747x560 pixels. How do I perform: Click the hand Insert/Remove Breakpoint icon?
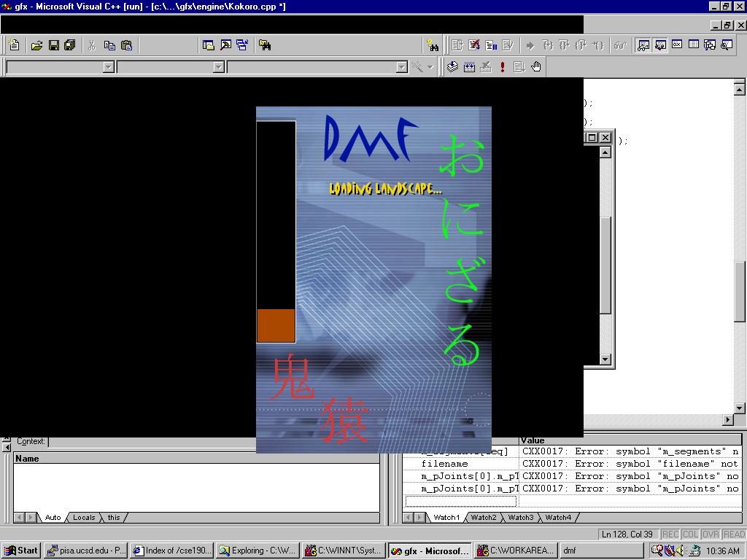click(536, 67)
